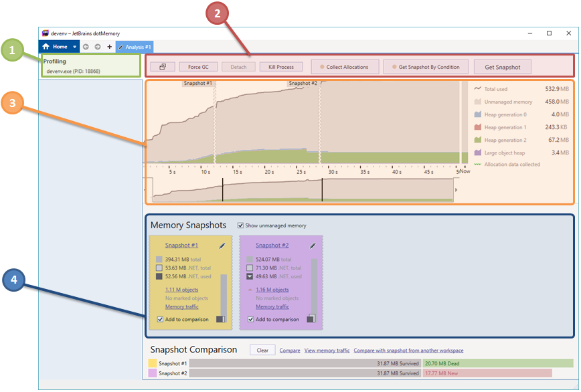
Task: Navigate back with the left arrow icon
Action: click(86, 47)
